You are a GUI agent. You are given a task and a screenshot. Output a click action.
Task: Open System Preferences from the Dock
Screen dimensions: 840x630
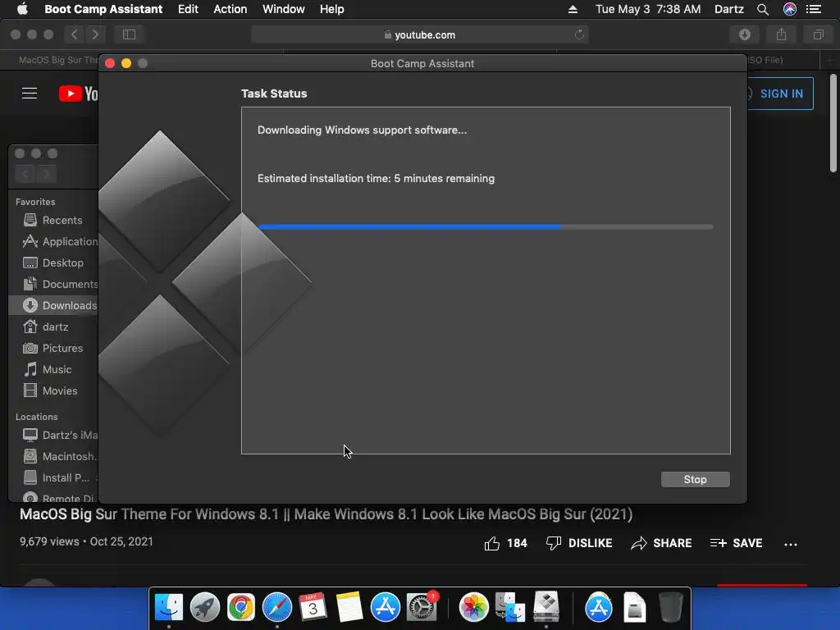click(422, 608)
